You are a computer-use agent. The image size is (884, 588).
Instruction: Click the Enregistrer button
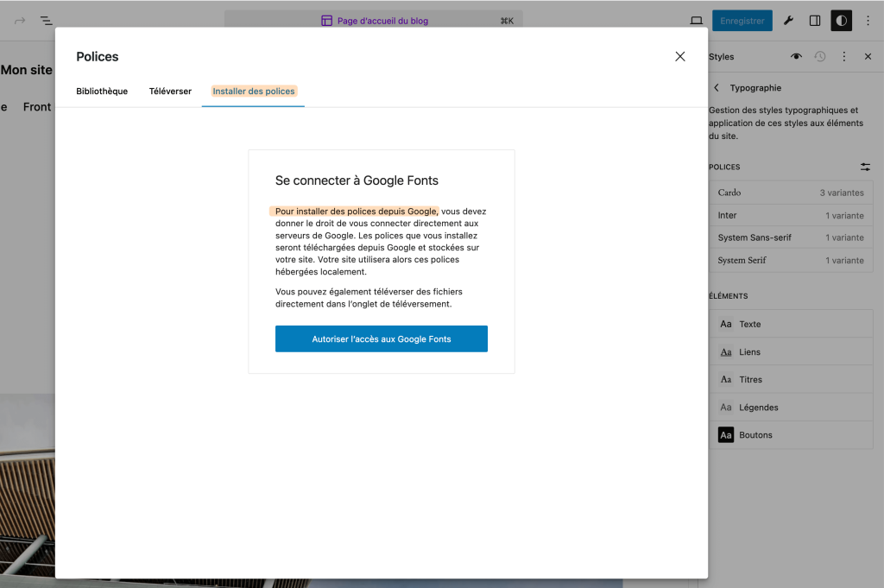(x=742, y=21)
